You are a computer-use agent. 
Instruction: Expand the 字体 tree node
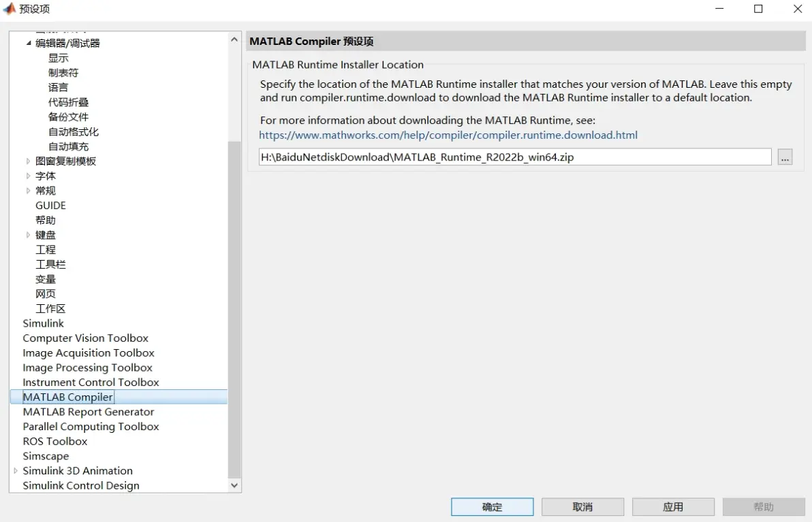(x=28, y=176)
